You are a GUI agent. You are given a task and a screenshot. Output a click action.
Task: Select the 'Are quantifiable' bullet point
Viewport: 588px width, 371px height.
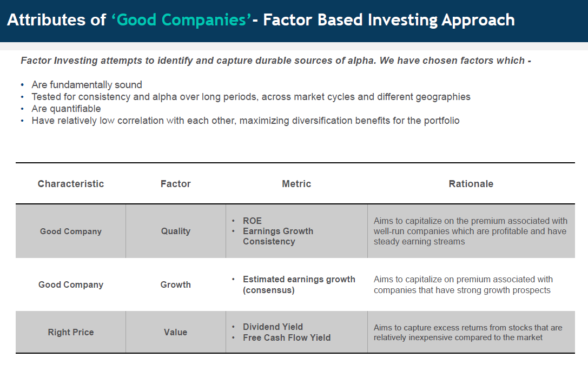coord(66,109)
